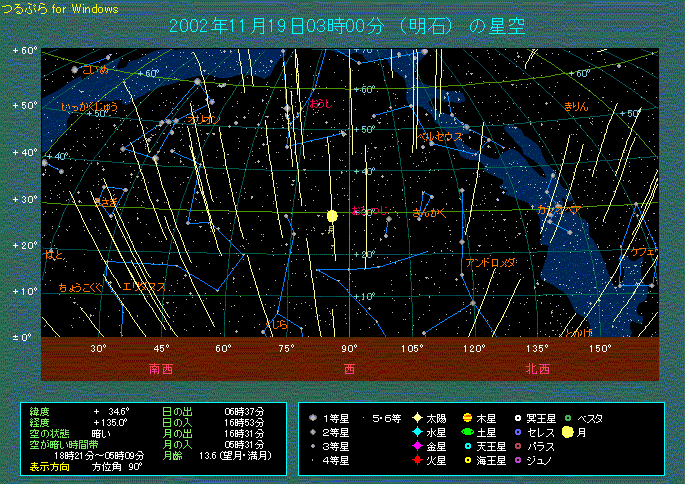Click the 金星 Venus icon in legend
Image resolution: width=685 pixels, height=484 pixels.
click(416, 446)
